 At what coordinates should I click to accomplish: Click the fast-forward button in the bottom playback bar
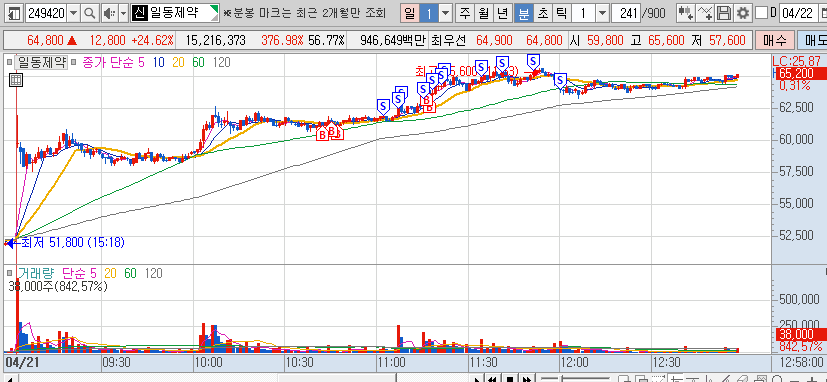(527, 378)
